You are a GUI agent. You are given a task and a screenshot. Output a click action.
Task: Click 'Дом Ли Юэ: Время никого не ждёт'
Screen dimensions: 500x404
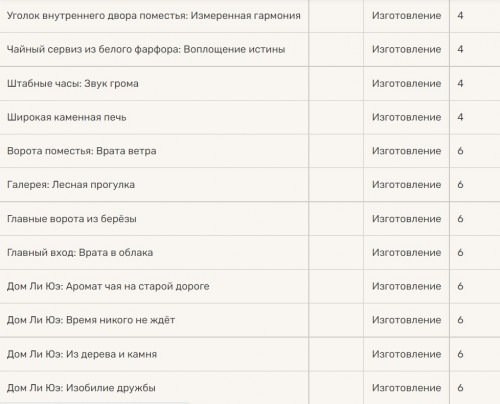pyautogui.click(x=91, y=320)
